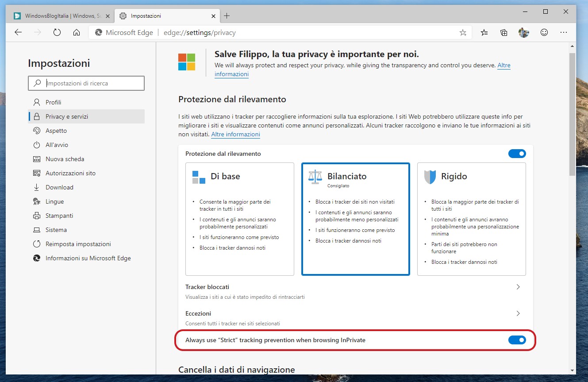The height and width of the screenshot is (382, 588).
Task: Open the user profile avatar
Action: 524,32
